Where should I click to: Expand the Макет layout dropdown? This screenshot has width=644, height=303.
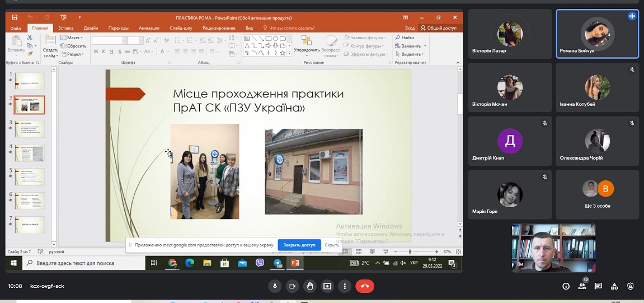72,38
